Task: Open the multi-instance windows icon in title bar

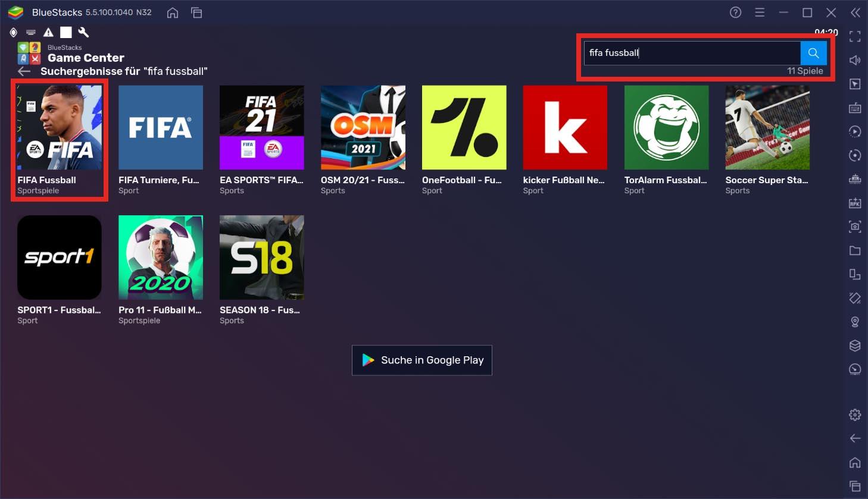Action: pos(196,12)
